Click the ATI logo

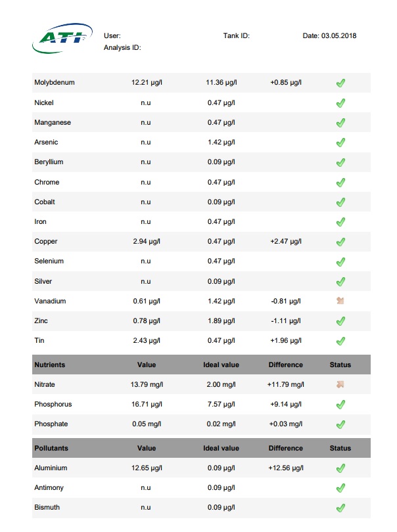pyautogui.click(x=62, y=38)
